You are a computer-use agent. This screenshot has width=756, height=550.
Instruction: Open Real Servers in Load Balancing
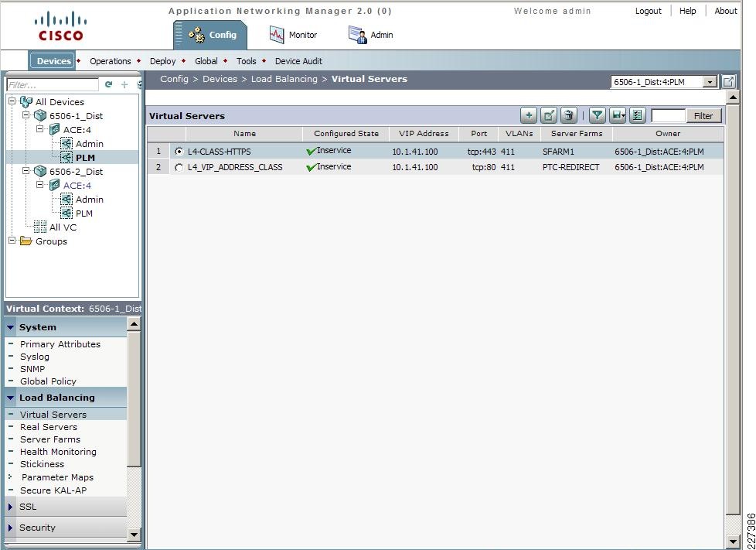(48, 427)
